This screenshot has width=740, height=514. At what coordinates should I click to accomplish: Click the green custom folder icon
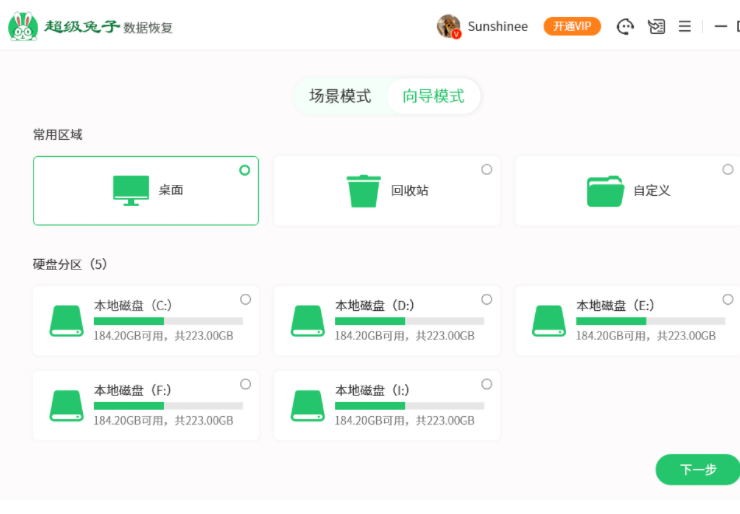(605, 190)
